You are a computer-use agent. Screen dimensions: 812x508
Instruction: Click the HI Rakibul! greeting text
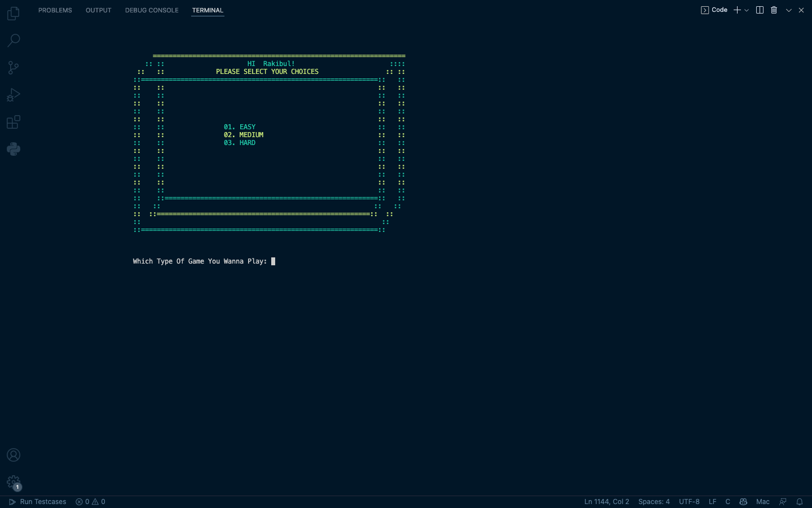[271, 64]
